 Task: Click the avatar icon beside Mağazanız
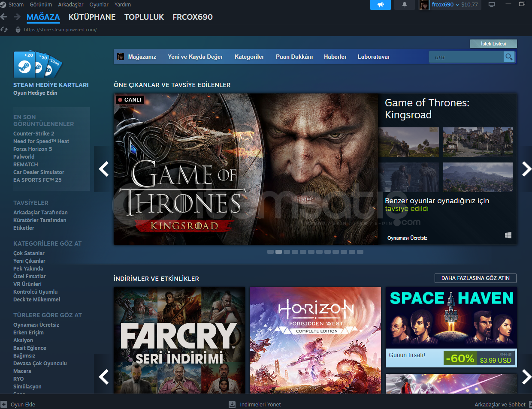(121, 57)
